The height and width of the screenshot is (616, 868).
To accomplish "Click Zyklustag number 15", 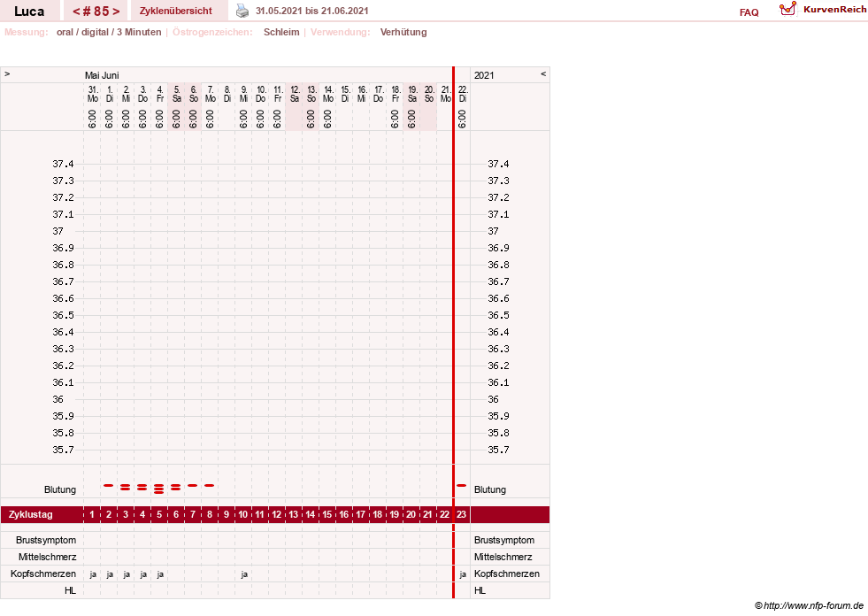I will coord(327,514).
